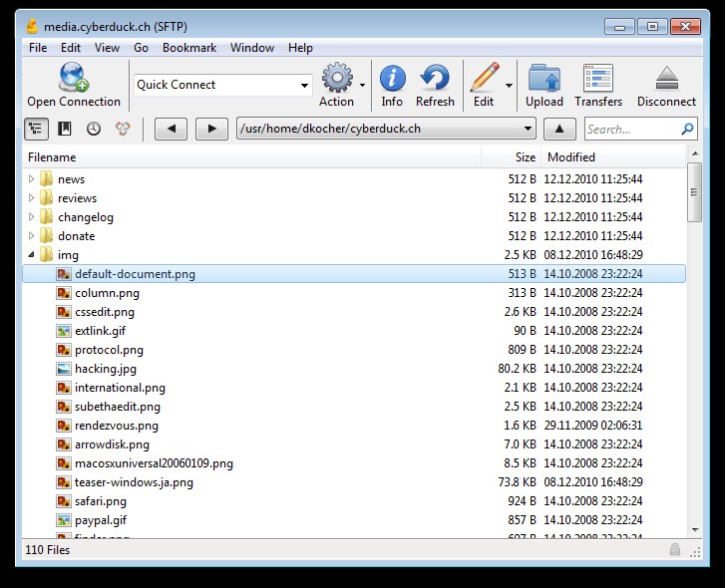Select the protocol.png file
The width and height of the screenshot is (725, 588).
[109, 350]
